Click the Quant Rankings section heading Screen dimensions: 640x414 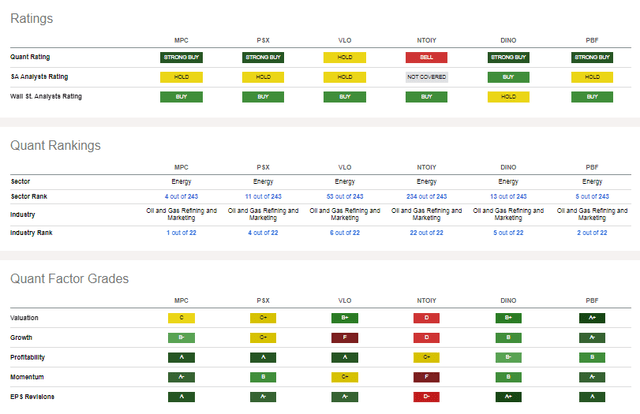[x=55, y=145]
